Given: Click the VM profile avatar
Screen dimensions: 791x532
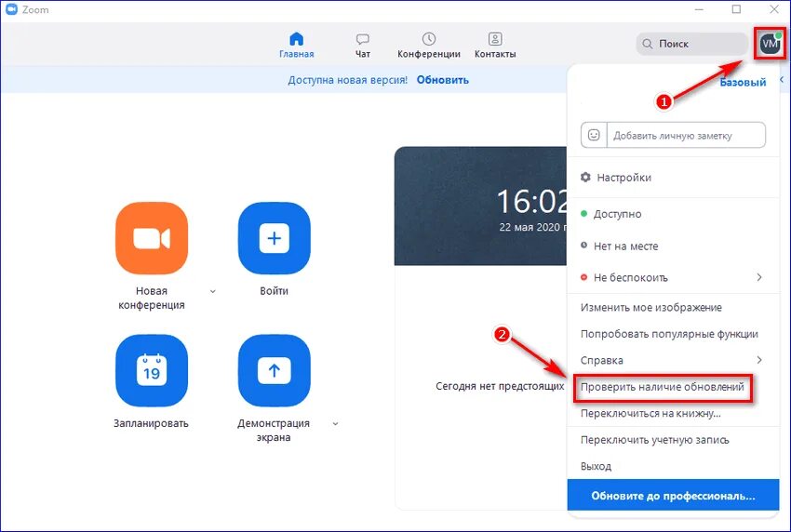Looking at the screenshot, I should pyautogui.click(x=770, y=44).
